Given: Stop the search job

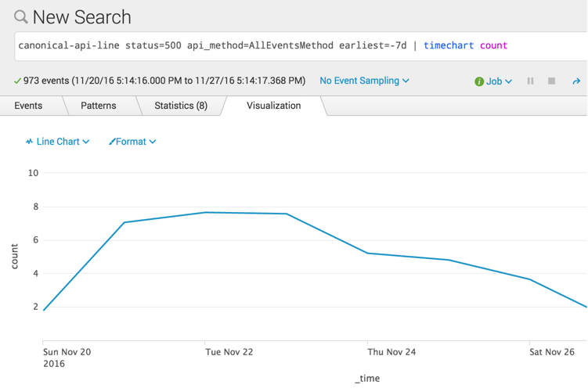Looking at the screenshot, I should click(x=551, y=81).
